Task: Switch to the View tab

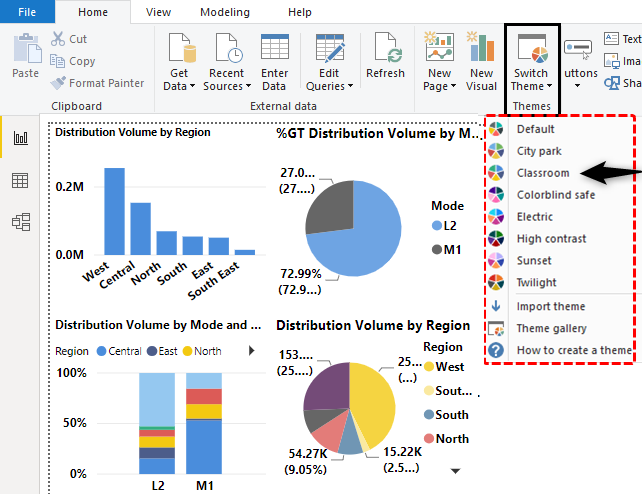Action: pos(158,12)
